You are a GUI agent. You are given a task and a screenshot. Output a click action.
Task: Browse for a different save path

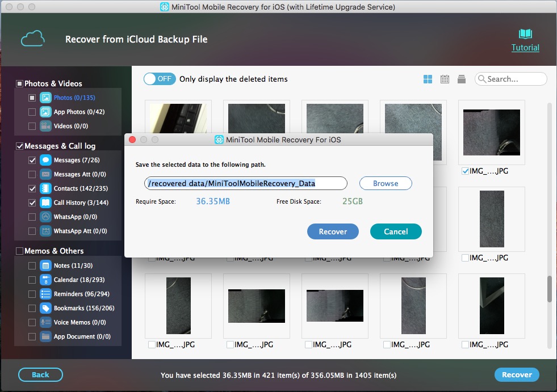click(386, 183)
